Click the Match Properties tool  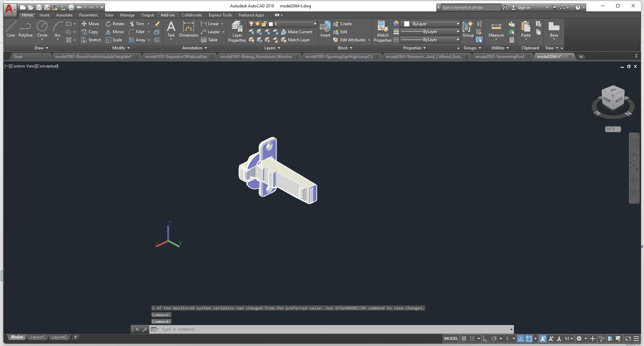[383, 32]
